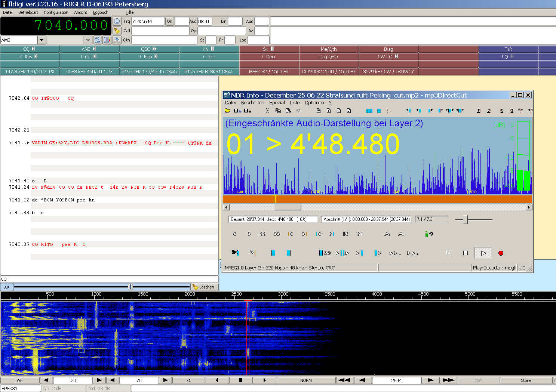Toggle the T/R transmit-receive button
556x392 pixels.
(508, 49)
